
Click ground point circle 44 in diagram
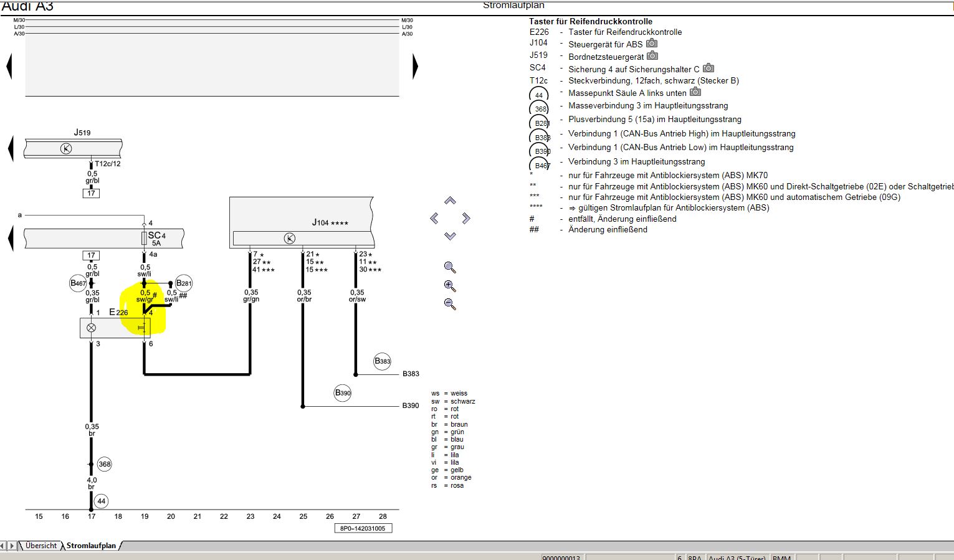pyautogui.click(x=102, y=501)
